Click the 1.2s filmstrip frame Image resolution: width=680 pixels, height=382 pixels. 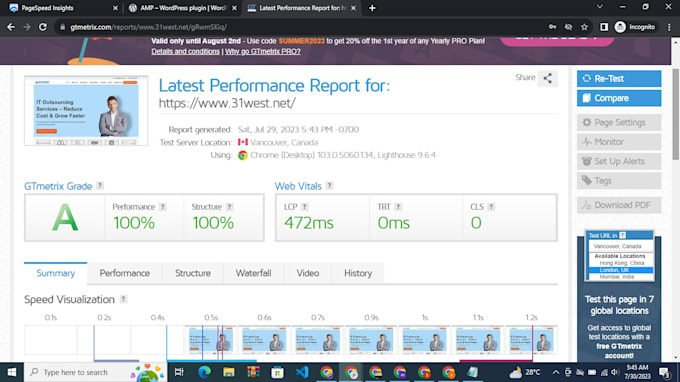tap(531, 340)
